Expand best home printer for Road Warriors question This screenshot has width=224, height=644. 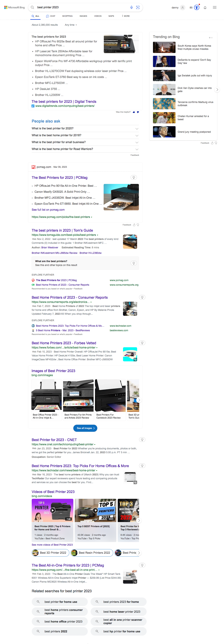pyautogui.click(x=85, y=149)
